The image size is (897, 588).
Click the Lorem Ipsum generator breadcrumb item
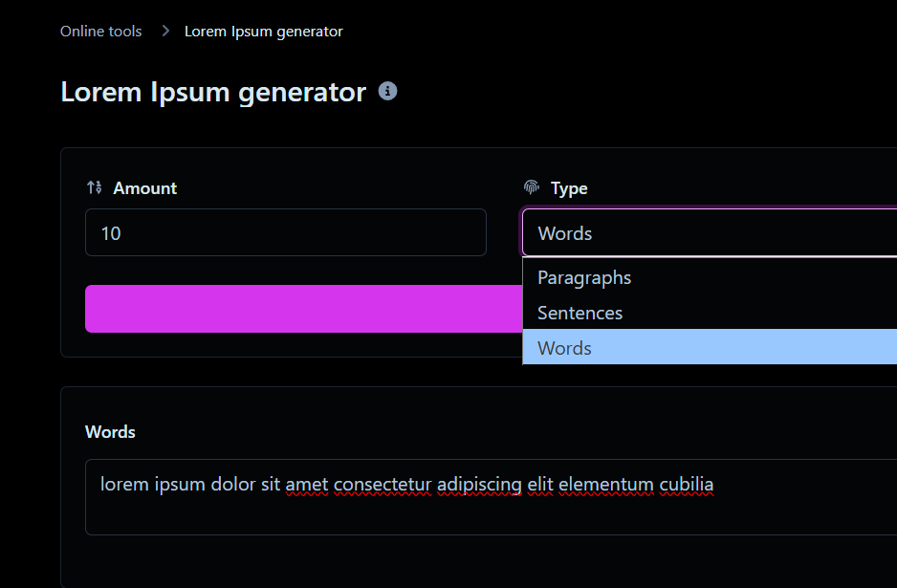[263, 32]
